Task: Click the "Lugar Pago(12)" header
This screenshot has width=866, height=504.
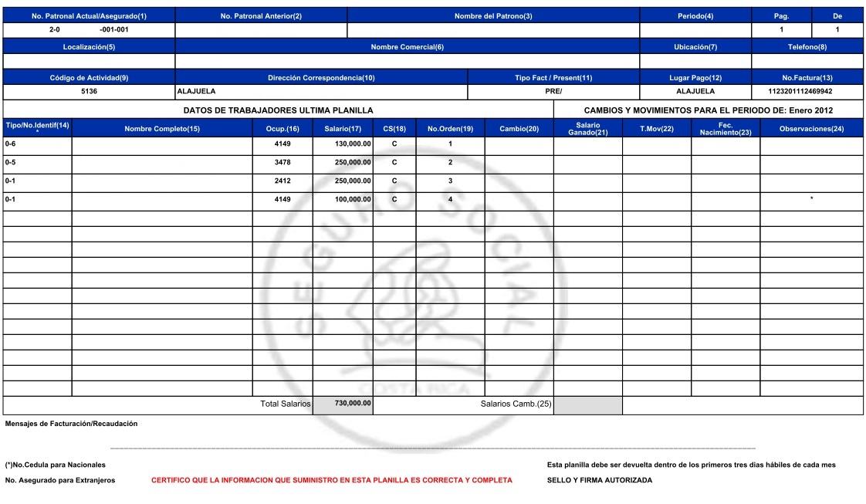Action: (695, 78)
